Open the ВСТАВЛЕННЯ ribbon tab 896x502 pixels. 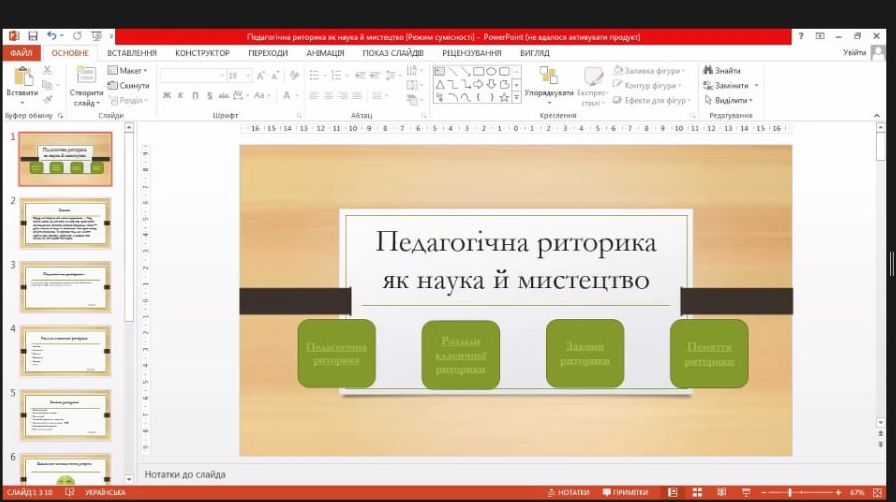tap(132, 53)
